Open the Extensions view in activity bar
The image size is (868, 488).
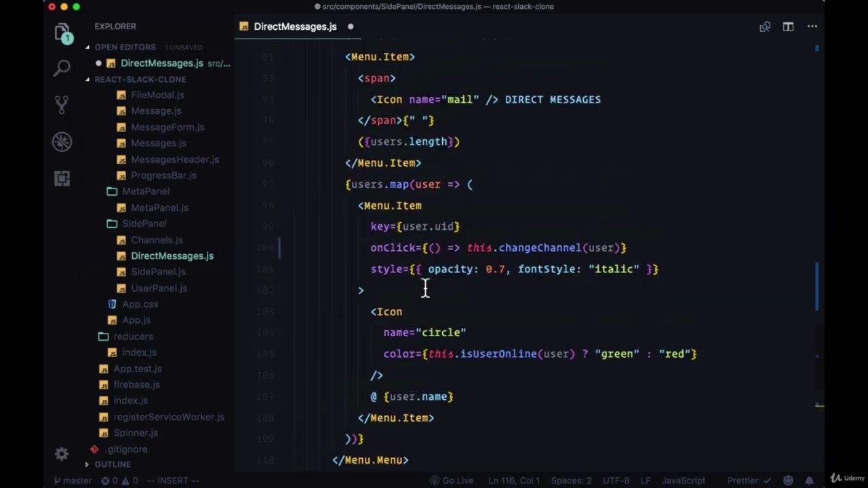pyautogui.click(x=62, y=178)
